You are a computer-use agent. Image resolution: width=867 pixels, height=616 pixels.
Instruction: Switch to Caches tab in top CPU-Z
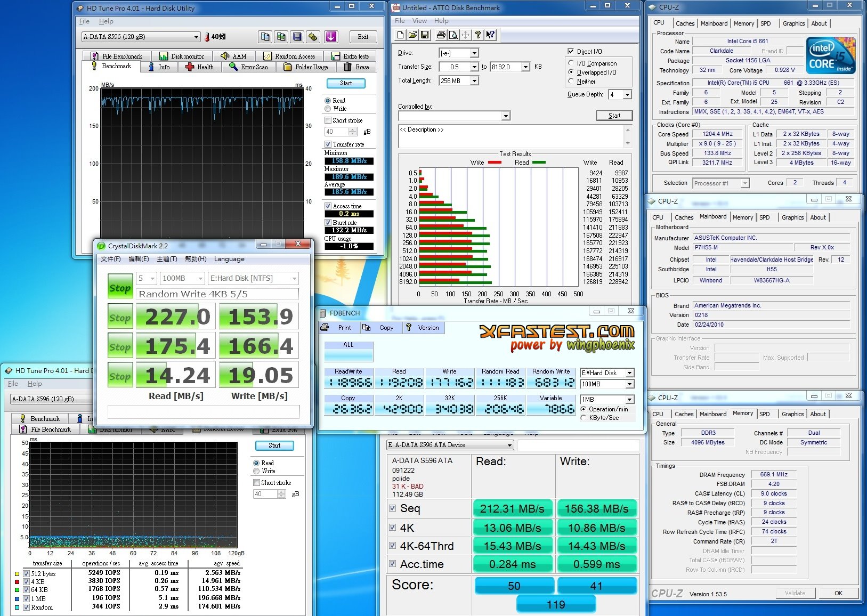tap(685, 23)
